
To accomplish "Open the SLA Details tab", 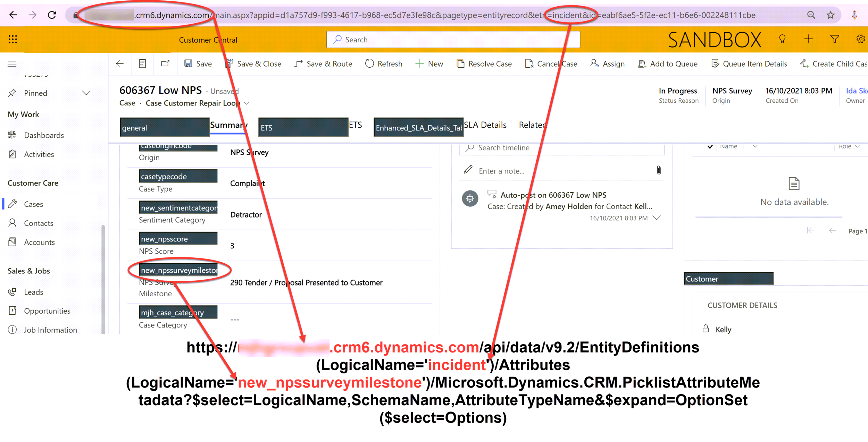I will (x=485, y=125).
